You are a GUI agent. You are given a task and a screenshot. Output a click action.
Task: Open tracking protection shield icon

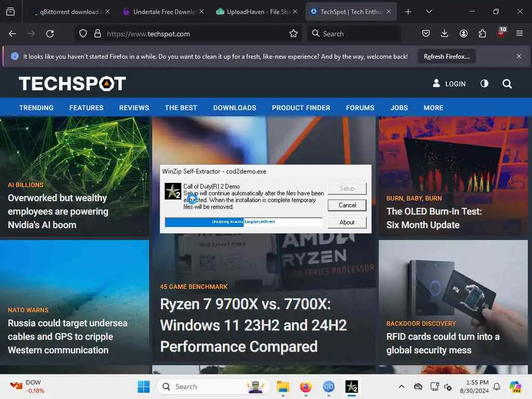(x=83, y=34)
